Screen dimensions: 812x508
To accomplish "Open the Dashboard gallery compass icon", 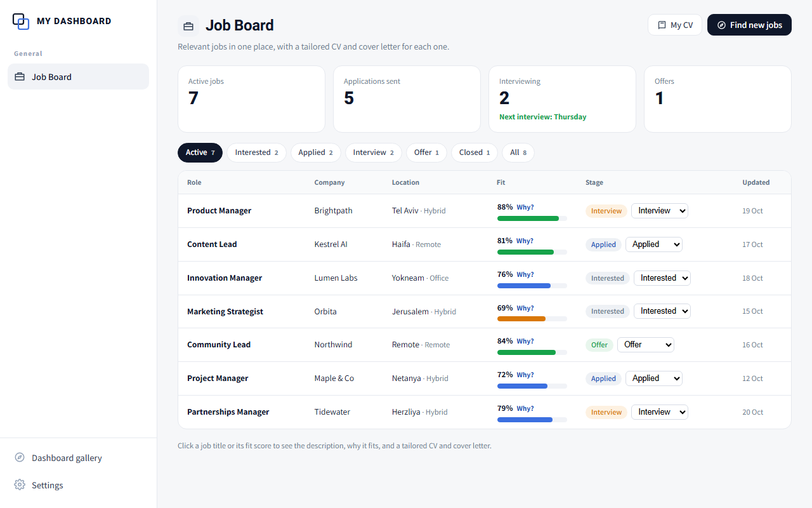I will [20, 458].
